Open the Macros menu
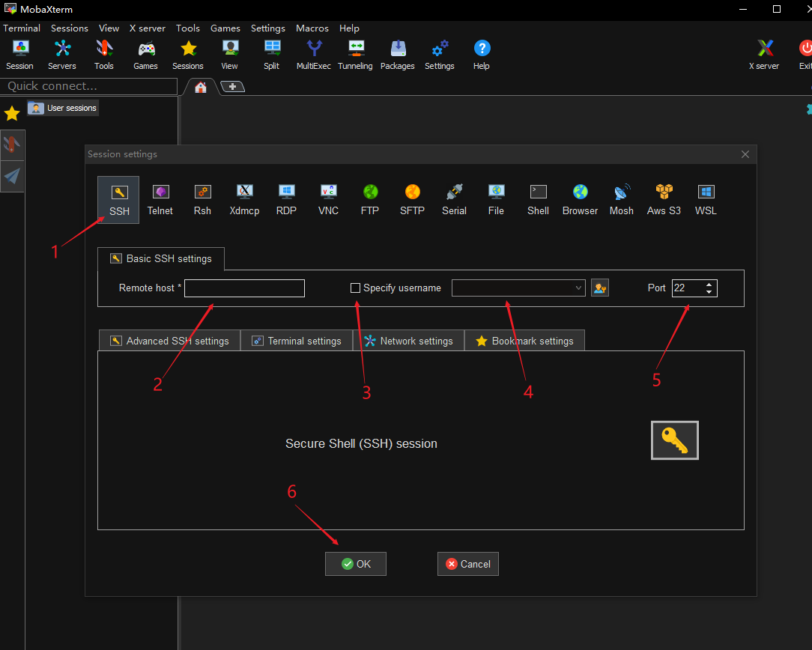Image resolution: width=812 pixels, height=650 pixels. click(x=312, y=28)
